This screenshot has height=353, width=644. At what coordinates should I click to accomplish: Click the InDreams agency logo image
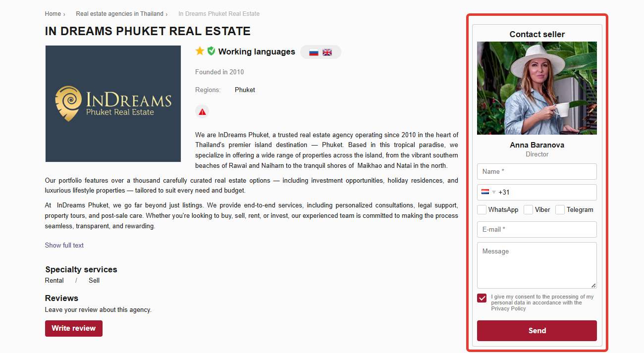(113, 103)
